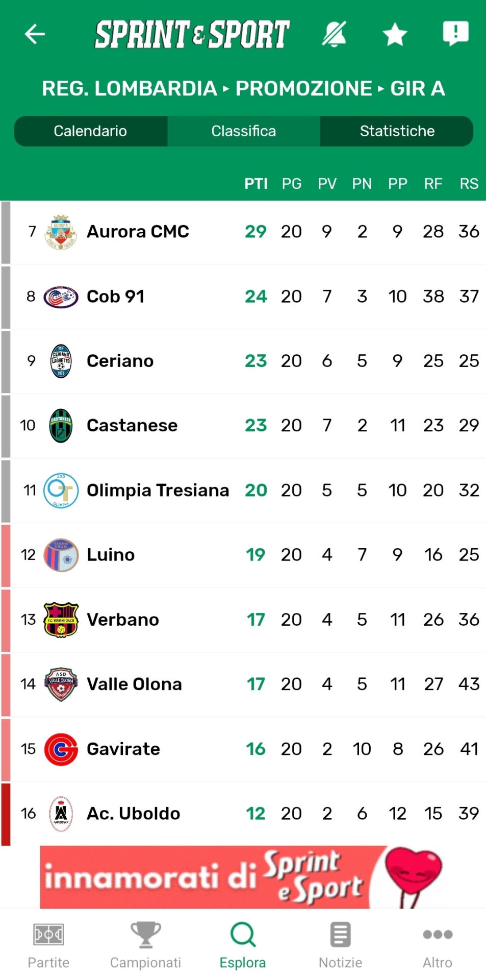
Task: Toggle the muted notifications bell
Action: (334, 34)
